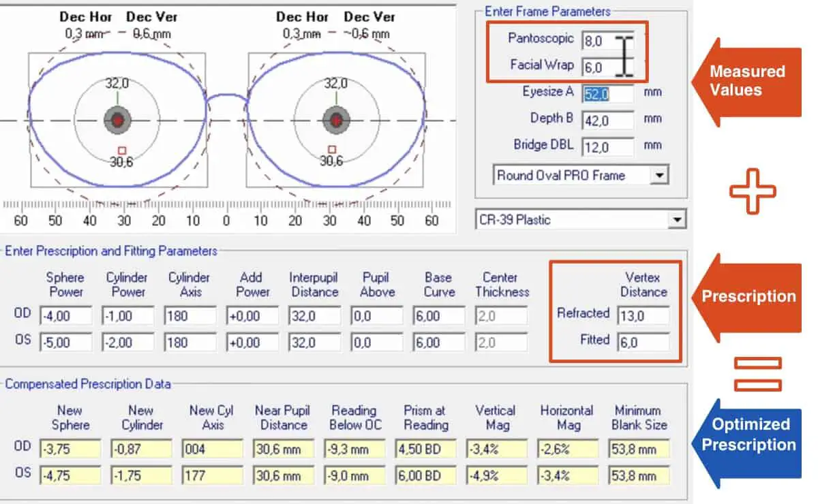The height and width of the screenshot is (504, 818).
Task: Click the OS Cylinder Power field
Action: [x=128, y=342]
